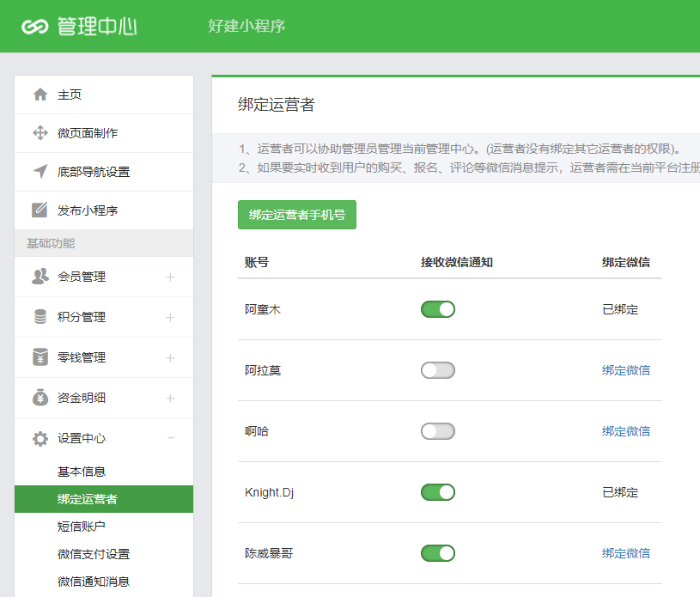Click the navigation arrow icon for 底部导航设置
700x597 pixels.
click(40, 172)
